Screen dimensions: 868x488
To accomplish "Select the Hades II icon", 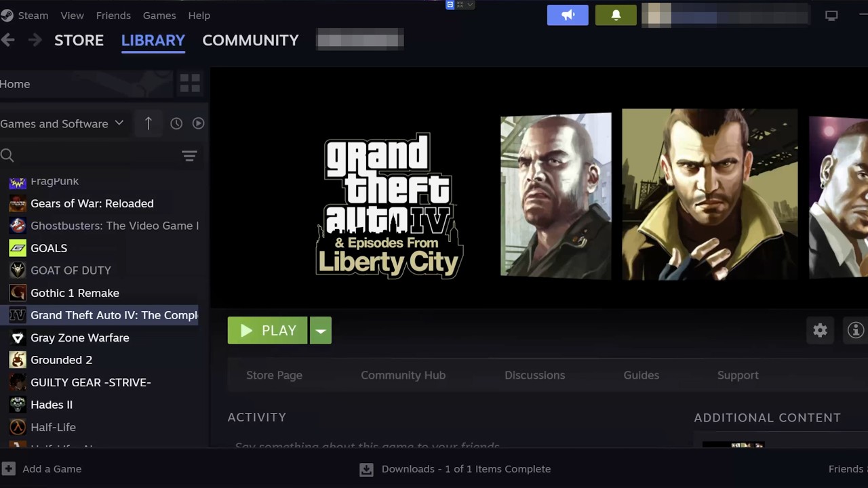I will [18, 405].
